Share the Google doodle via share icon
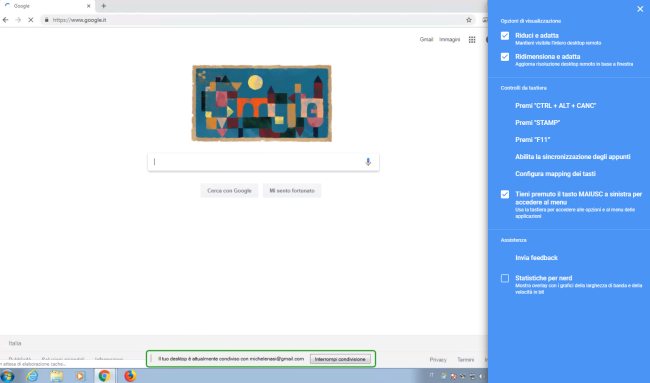Viewport: 650px width, 383px height. click(202, 75)
